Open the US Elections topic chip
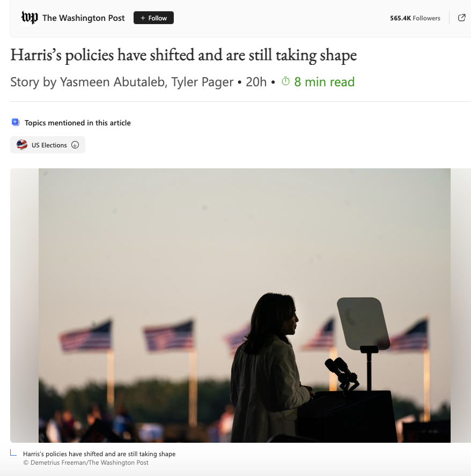The image size is (471, 476). click(48, 145)
